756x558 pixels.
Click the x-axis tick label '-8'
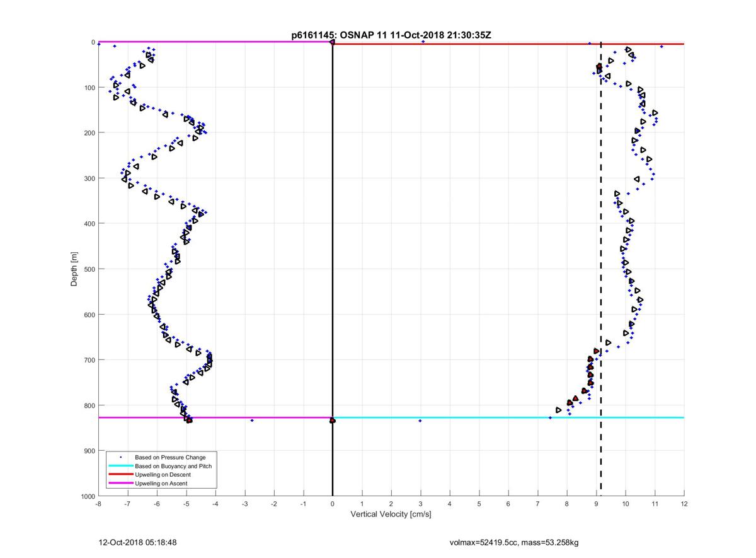pos(98,504)
